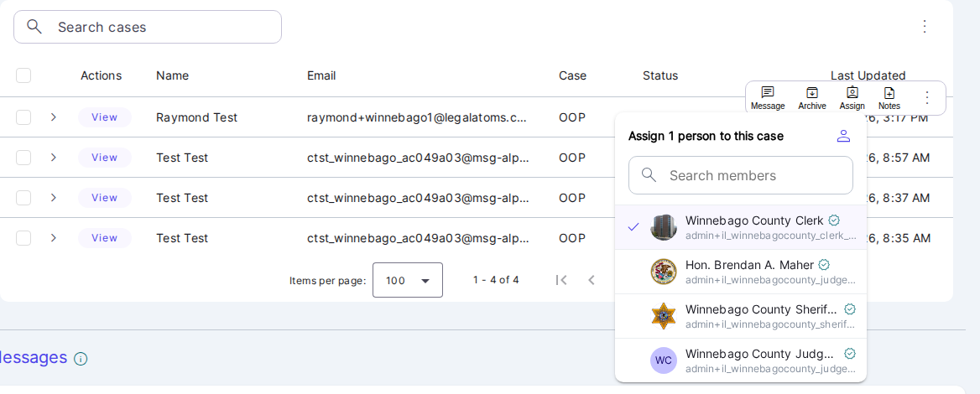
Task: Go to previous page of cases
Action: point(592,280)
